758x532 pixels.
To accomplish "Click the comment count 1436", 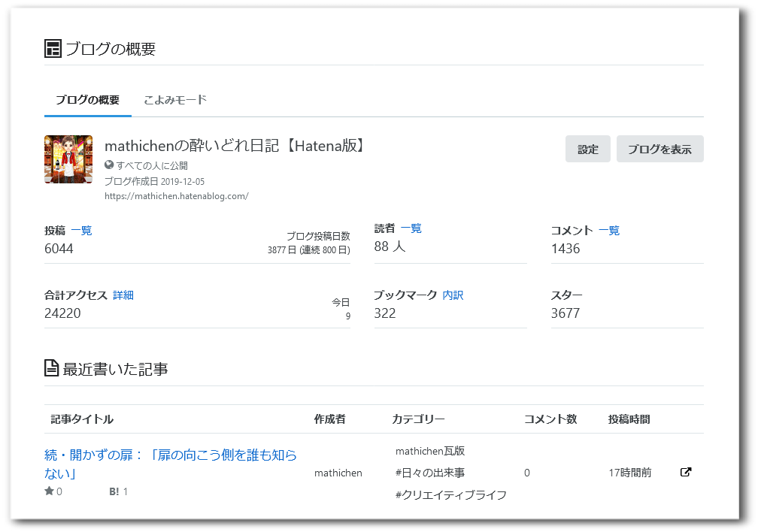I will [x=565, y=249].
